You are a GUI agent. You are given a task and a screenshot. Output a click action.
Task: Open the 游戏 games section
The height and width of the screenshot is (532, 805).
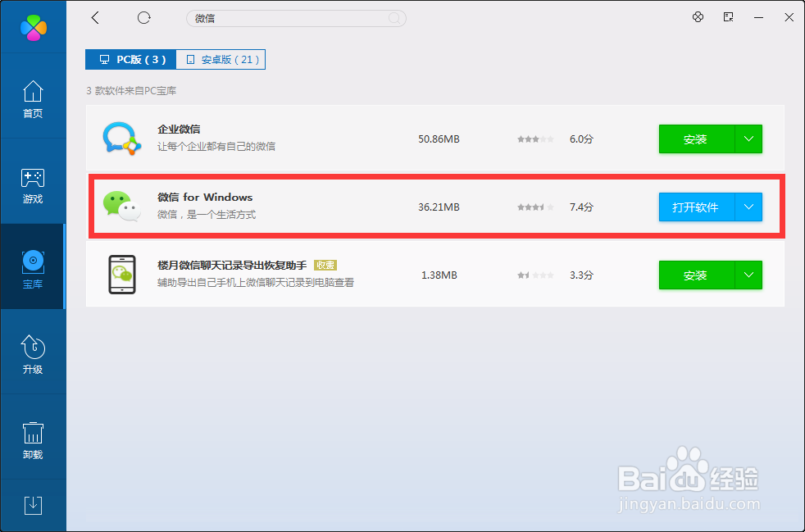(33, 185)
